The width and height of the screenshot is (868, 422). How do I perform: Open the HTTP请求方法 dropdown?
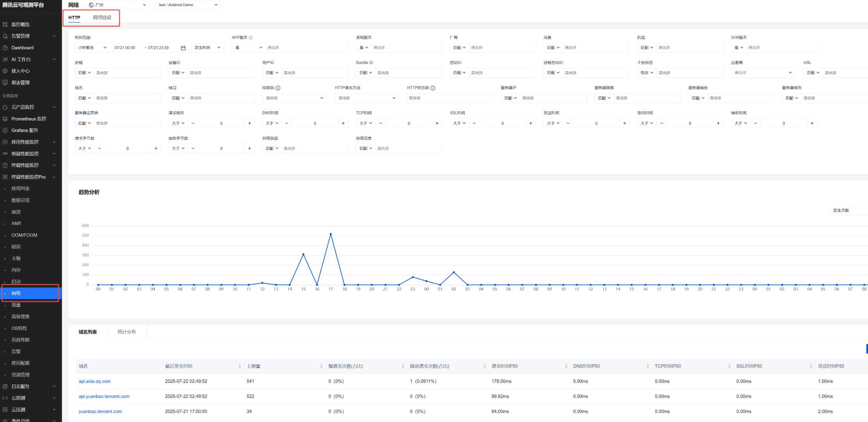[367, 98]
